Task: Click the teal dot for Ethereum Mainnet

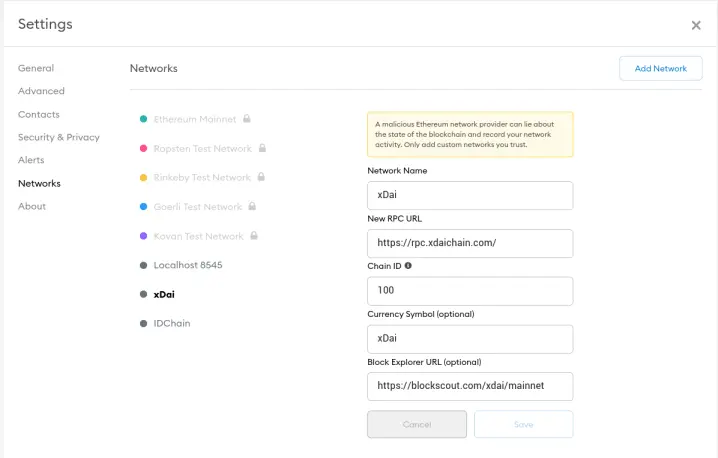Action: tap(143, 119)
